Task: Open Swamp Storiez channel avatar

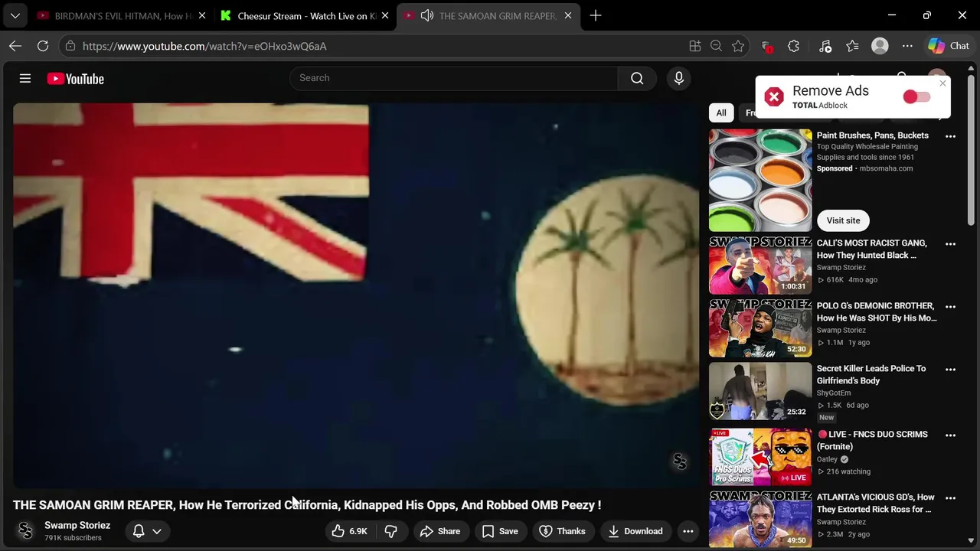Action: coord(25,530)
